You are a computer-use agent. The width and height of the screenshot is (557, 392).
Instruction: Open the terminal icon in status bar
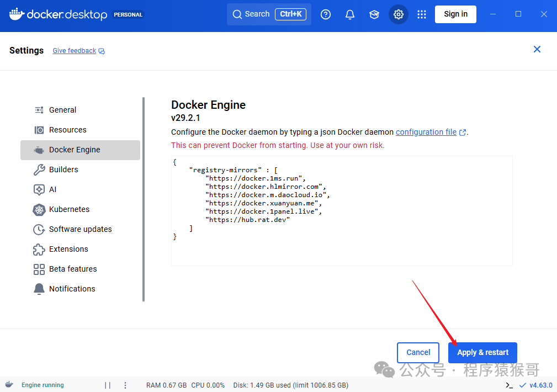pyautogui.click(x=509, y=385)
